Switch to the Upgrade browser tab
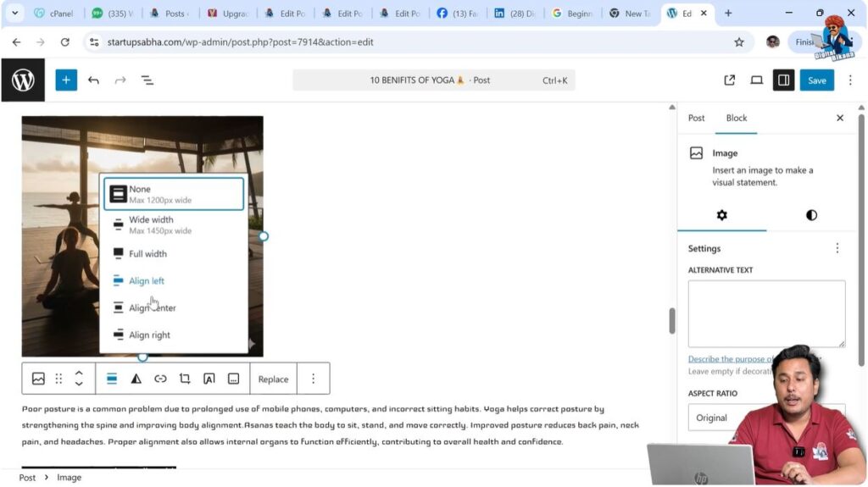Viewport: 868px width, 487px height. [x=229, y=14]
